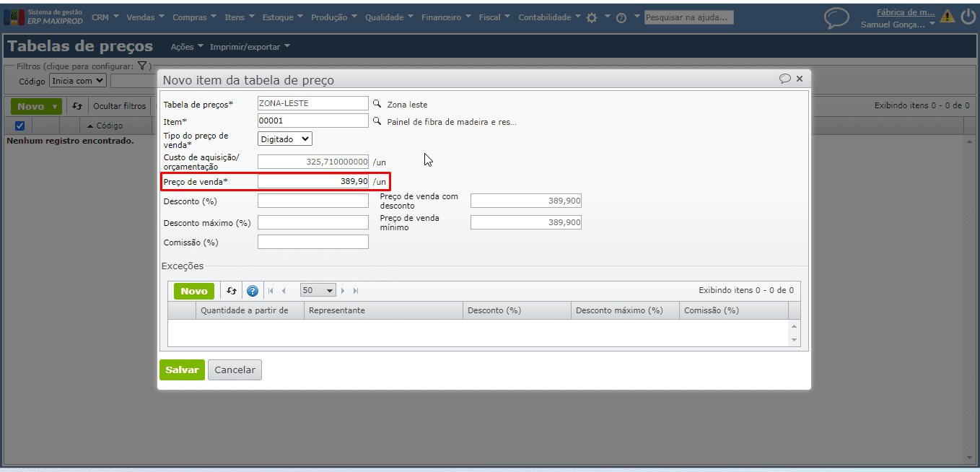Screen dimensions: 980x472
Task: Click the Desconto máximo (%) field
Action: click(313, 222)
